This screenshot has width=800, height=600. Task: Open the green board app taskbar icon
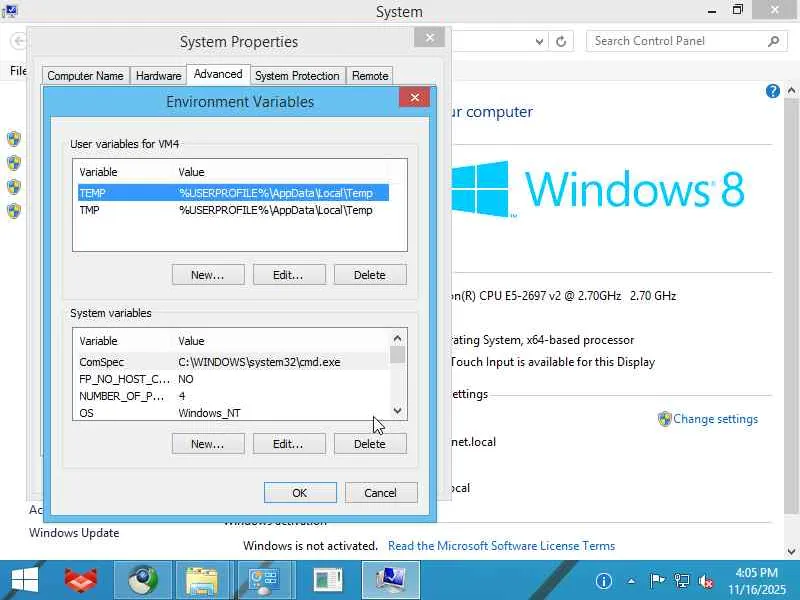[328, 580]
